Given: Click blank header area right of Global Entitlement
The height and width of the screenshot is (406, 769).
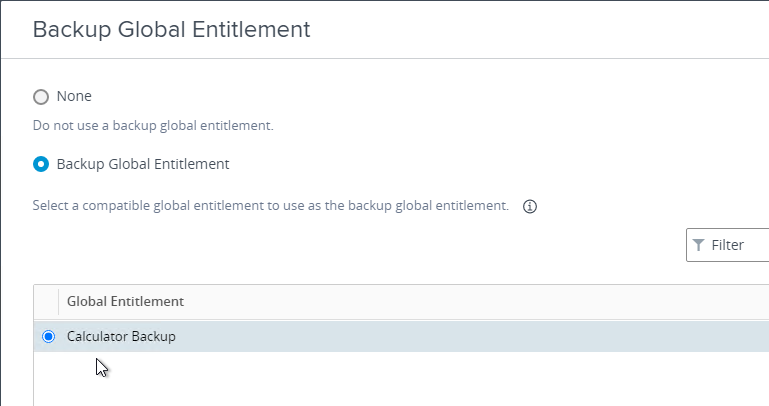Looking at the screenshot, I should (476, 302).
